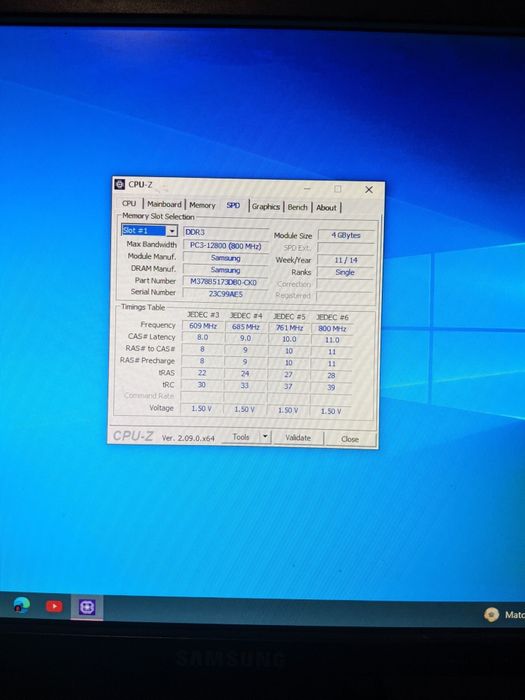Click the tRAS value 24
This screenshot has height=700, width=525.
[x=245, y=374]
